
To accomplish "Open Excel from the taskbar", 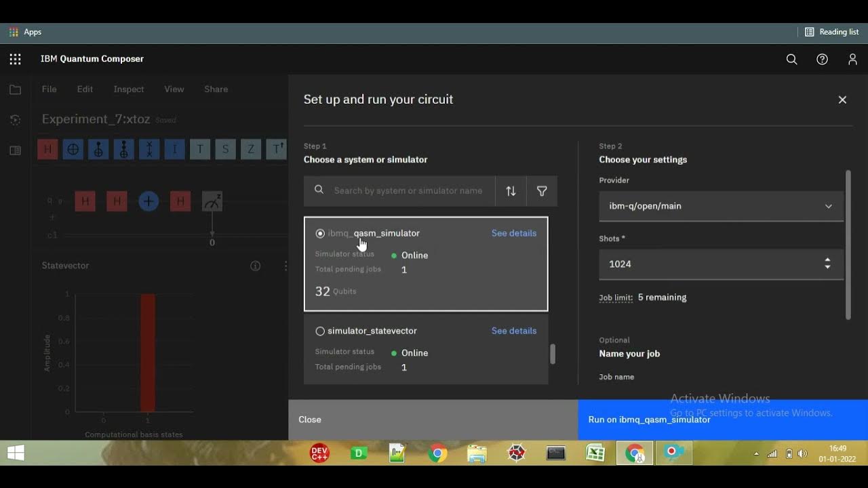I will point(595,453).
